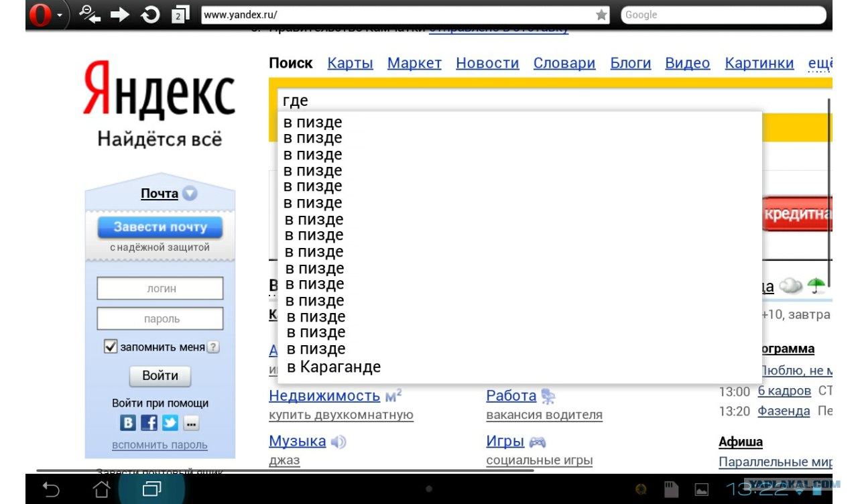This screenshot has width=858, height=504.
Task: Focus the address bar with www.yandex.ru/
Action: 406,15
